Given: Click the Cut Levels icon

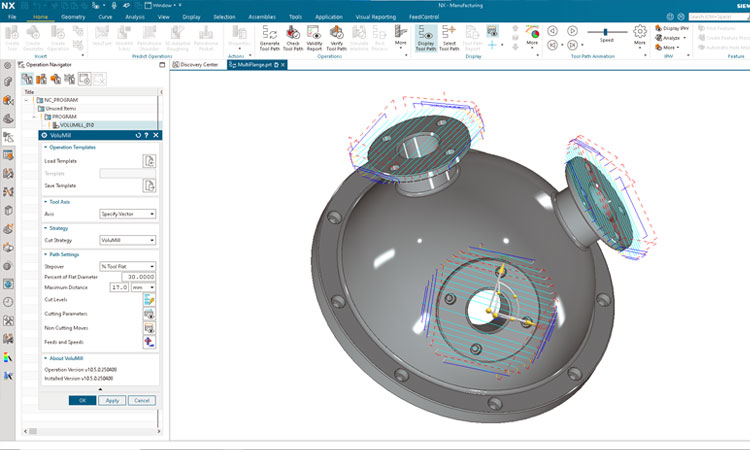Looking at the screenshot, I should 149,300.
